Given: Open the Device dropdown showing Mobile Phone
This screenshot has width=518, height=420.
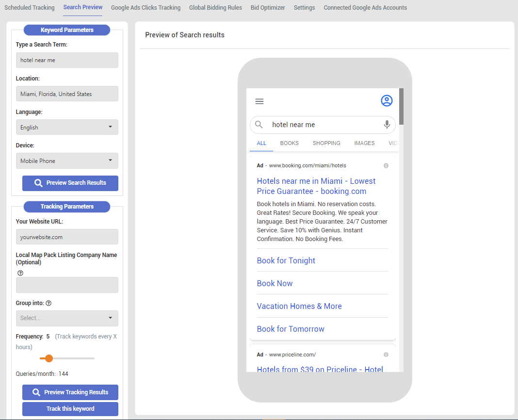Looking at the screenshot, I should (67, 161).
